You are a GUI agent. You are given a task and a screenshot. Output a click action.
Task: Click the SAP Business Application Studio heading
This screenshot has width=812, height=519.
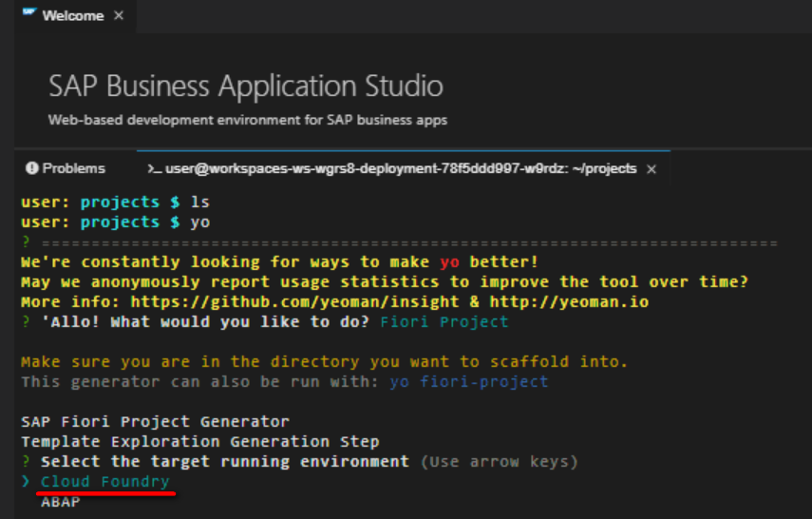tap(246, 86)
